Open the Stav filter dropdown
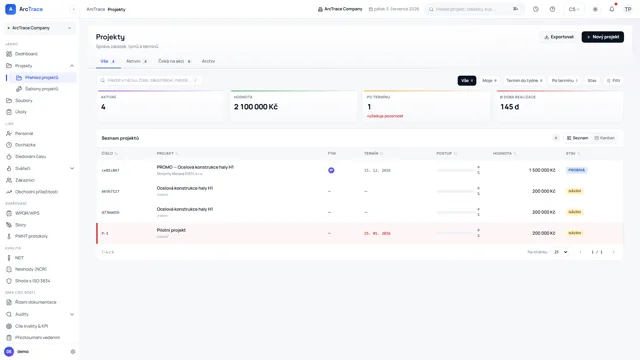 (x=592, y=81)
